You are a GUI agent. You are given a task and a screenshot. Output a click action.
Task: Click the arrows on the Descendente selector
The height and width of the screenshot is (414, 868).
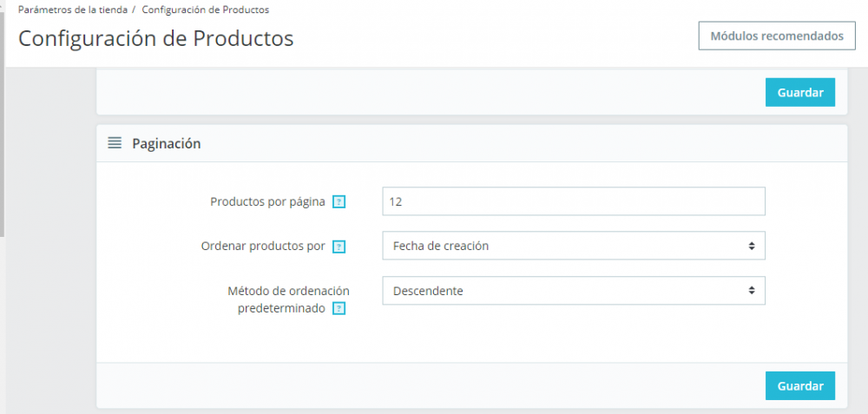pos(752,291)
